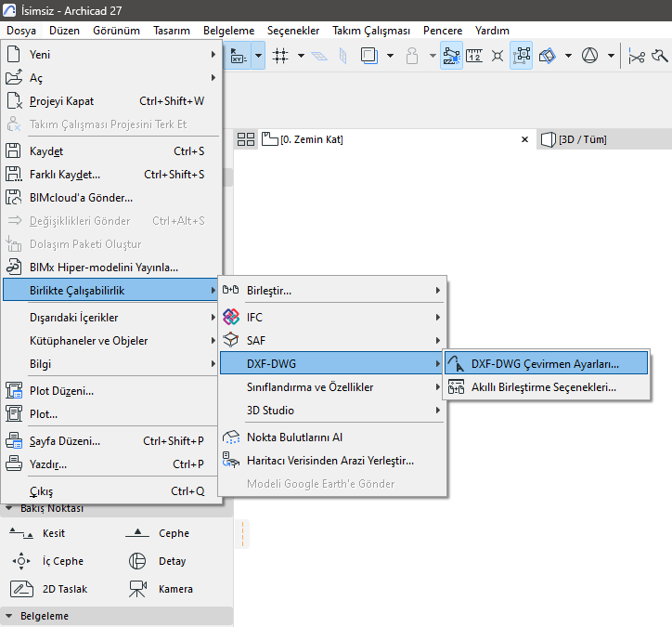Click the SAF cube icon
Viewport: 672px width, 627px height.
coord(231,340)
